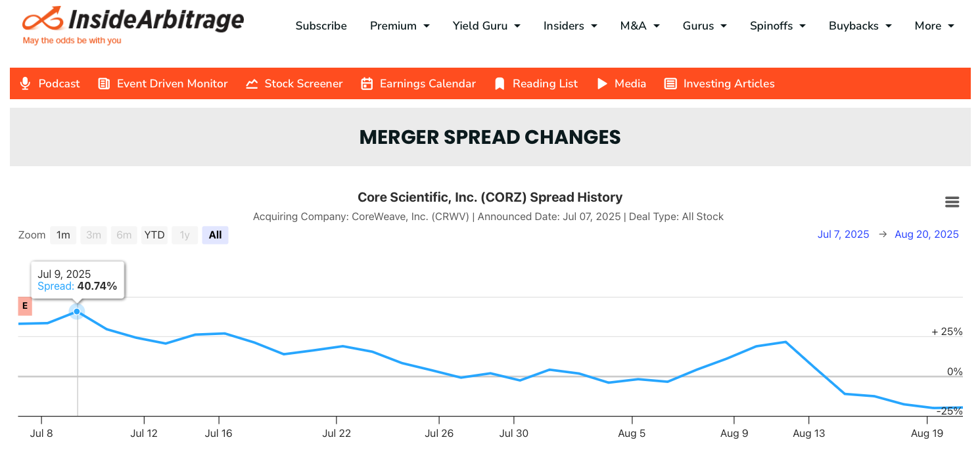Click the Media play icon
Image resolution: width=980 pixels, height=452 pixels.
[x=602, y=83]
